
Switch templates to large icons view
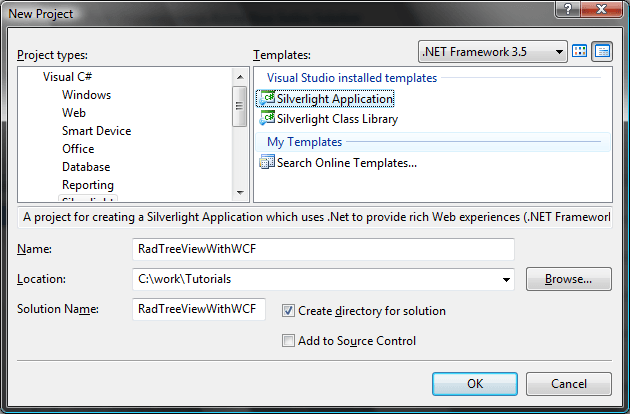point(580,51)
